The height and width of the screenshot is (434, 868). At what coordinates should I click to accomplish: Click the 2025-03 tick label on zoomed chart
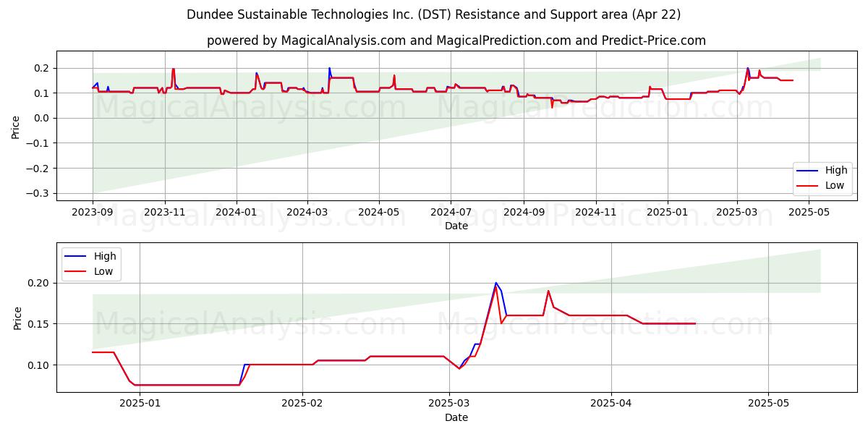449,404
